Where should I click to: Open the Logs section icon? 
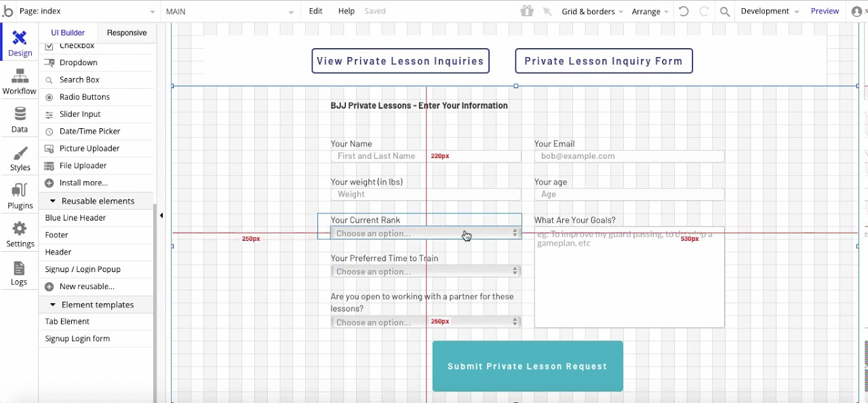19,268
